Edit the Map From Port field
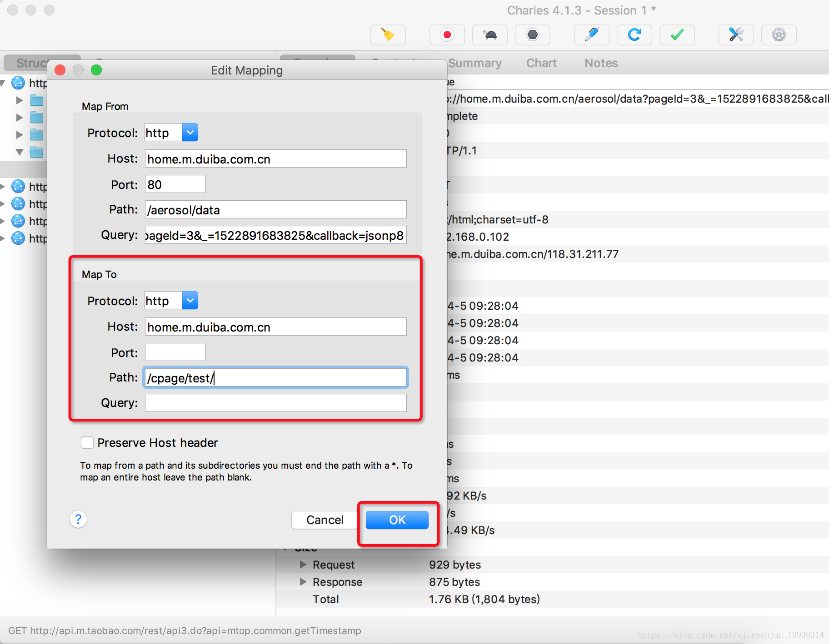829x644 pixels. click(x=175, y=184)
